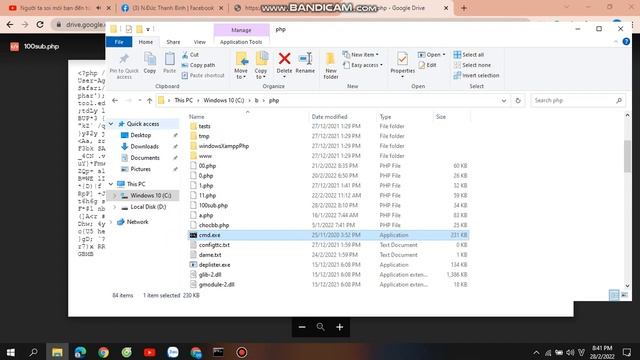Open the Easy access dropdown
Image resolution: width=640 pixels, height=360 pixels.
click(362, 65)
